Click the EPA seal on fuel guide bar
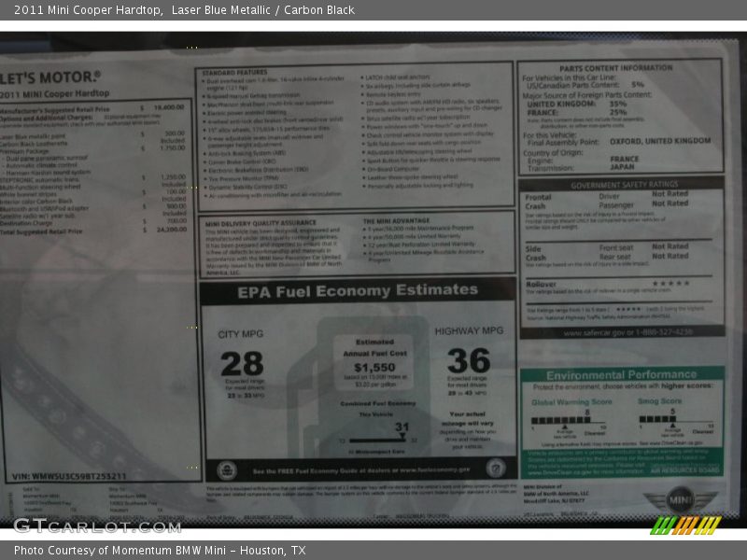The image size is (747, 560). [x=227, y=470]
